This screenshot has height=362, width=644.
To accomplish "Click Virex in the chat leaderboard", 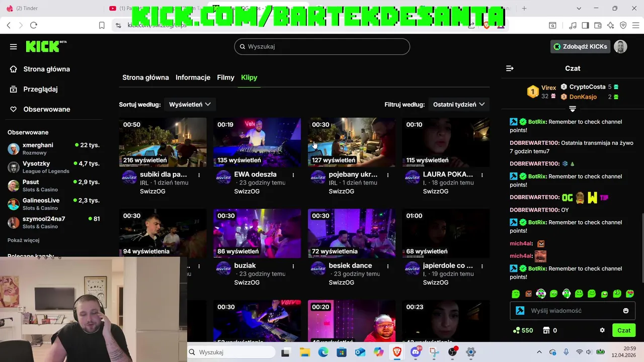I will pos(549,87).
